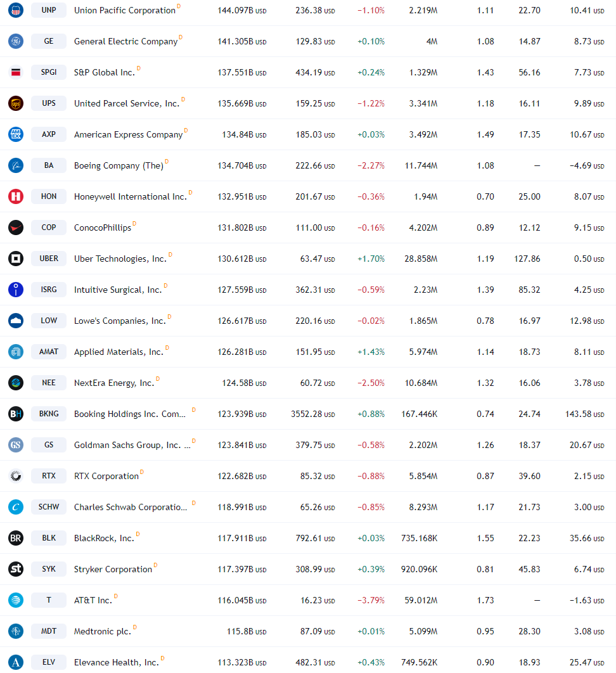Click the Booking Holdings logo icon
Viewport: 616px width, 673px height.
pyautogui.click(x=16, y=414)
